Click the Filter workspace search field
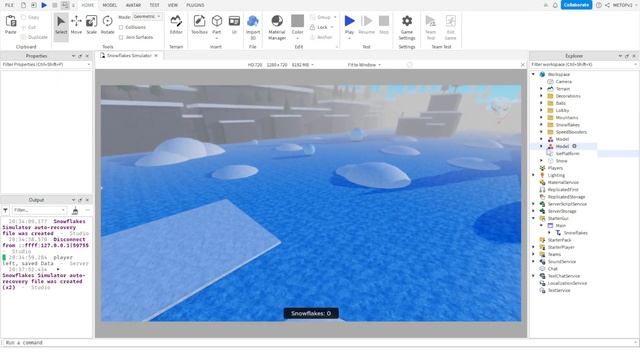This screenshot has width=640, height=360. click(x=584, y=64)
